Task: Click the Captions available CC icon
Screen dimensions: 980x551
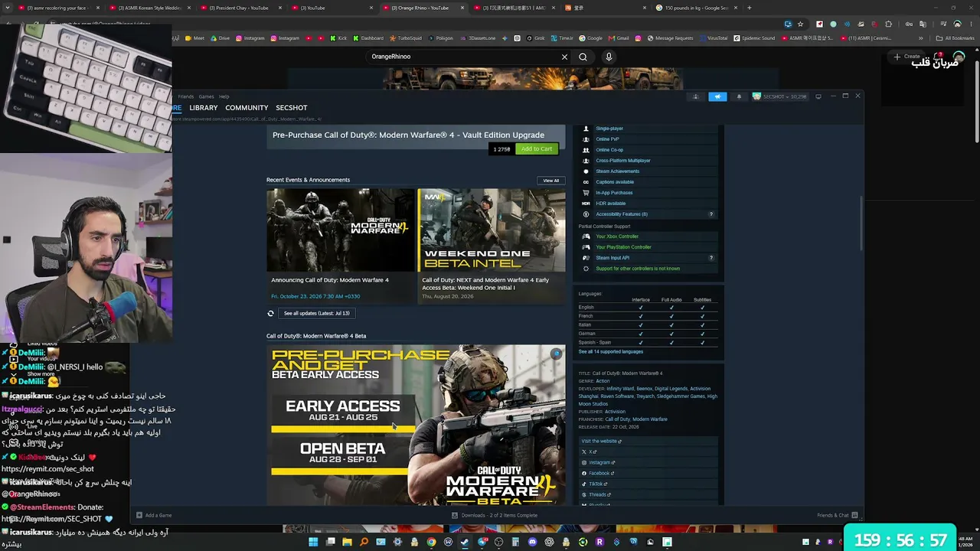Action: tap(586, 182)
